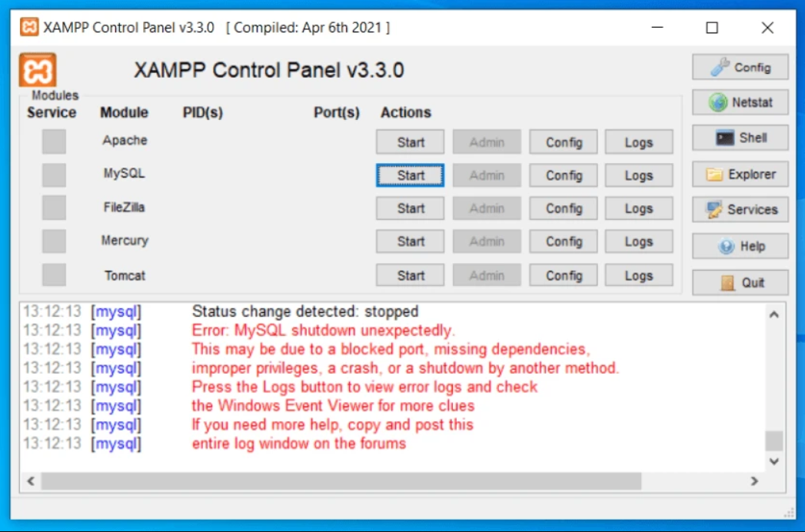Click 'If you need more help' log line
The height and width of the screenshot is (532, 805).
point(332,424)
